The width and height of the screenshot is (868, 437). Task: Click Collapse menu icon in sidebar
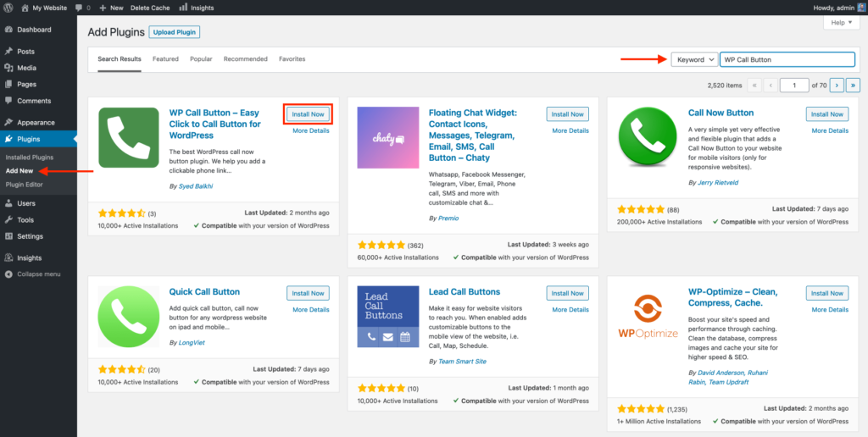tap(8, 274)
